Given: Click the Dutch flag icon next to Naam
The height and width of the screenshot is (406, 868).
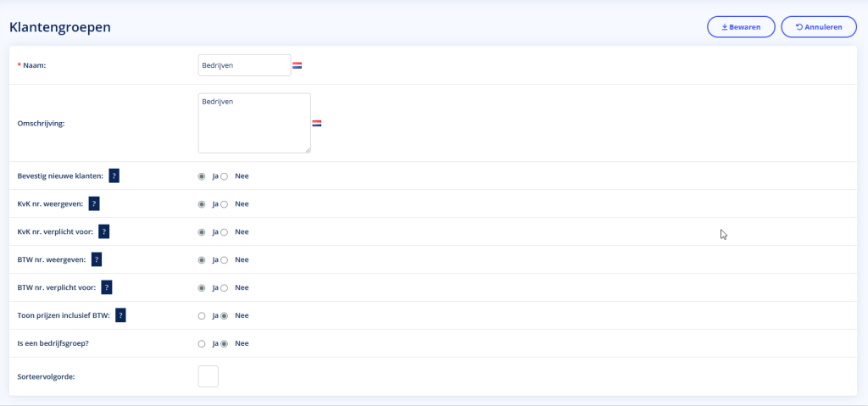Looking at the screenshot, I should pos(298,65).
